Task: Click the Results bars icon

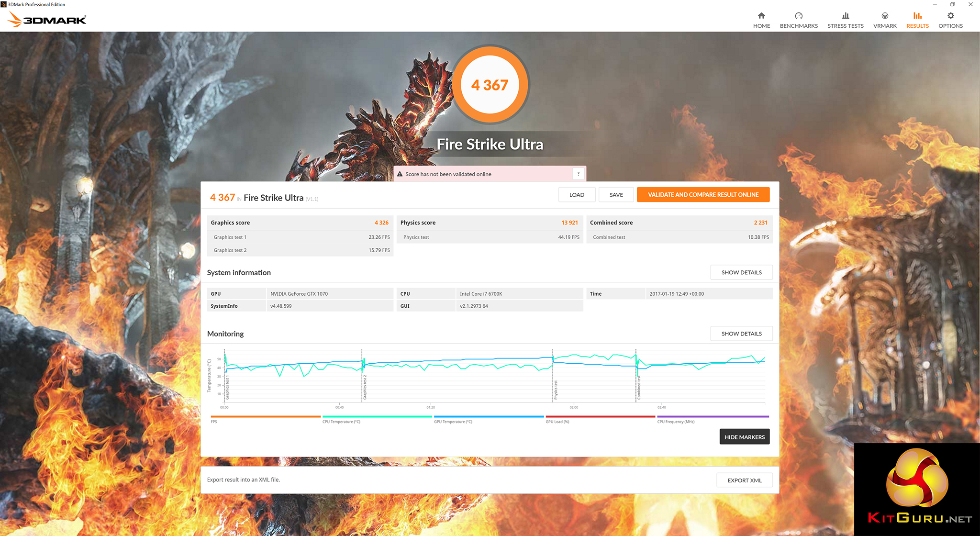Action: coord(917,16)
